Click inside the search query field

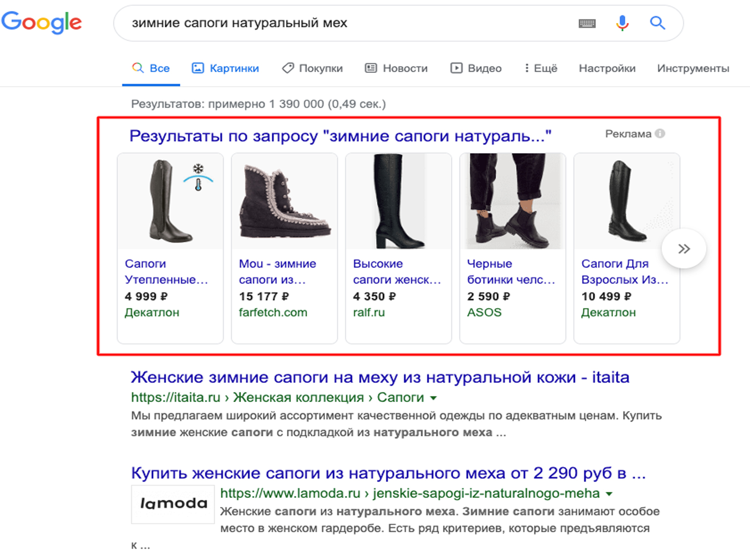(x=342, y=23)
